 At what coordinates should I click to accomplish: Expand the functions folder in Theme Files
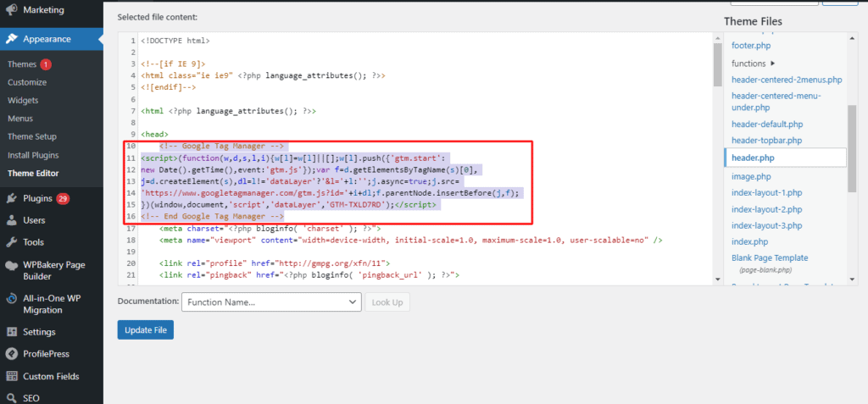pos(754,63)
